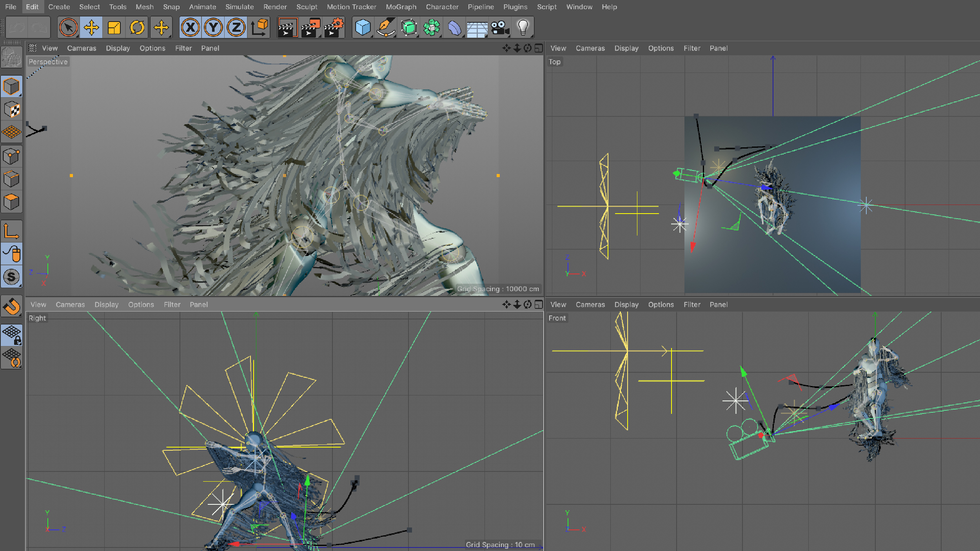Select the Live Selection arrow tool
Image resolution: width=980 pixels, height=551 pixels.
click(x=68, y=27)
